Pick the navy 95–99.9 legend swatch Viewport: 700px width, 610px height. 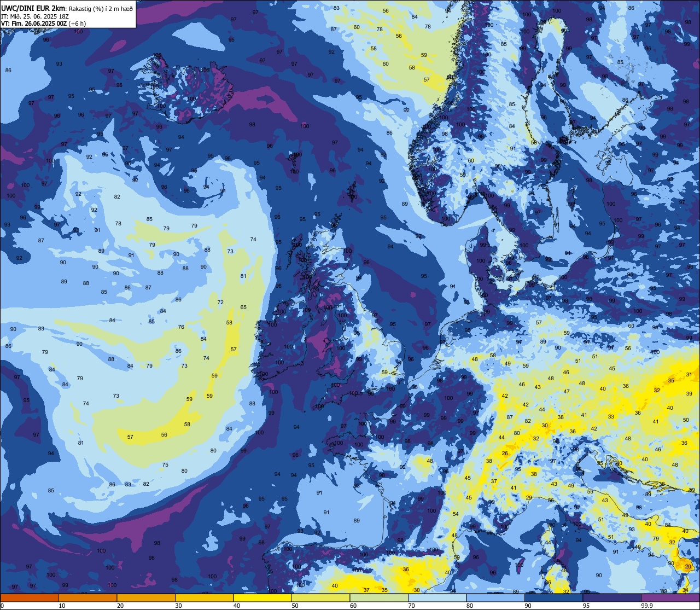click(x=612, y=597)
